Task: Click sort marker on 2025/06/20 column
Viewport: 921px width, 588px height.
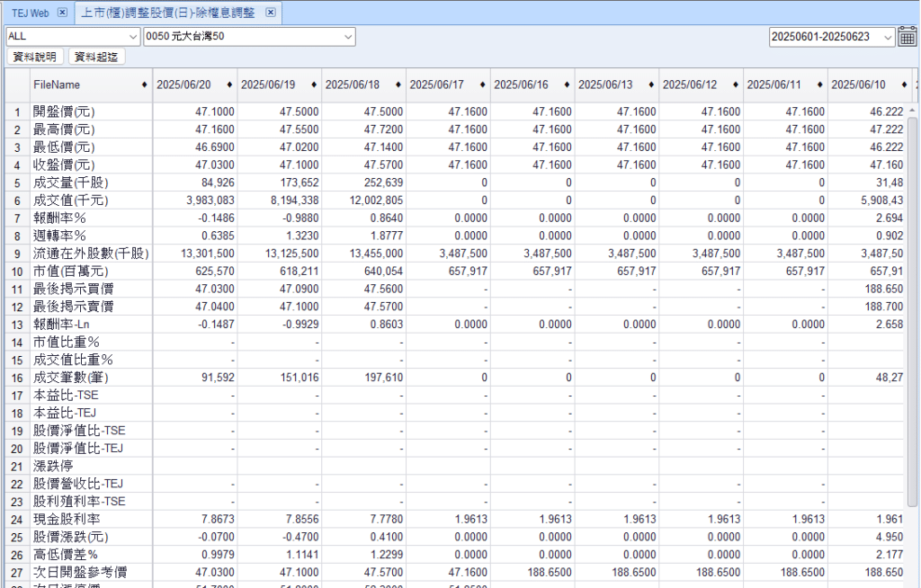Action: click(229, 85)
